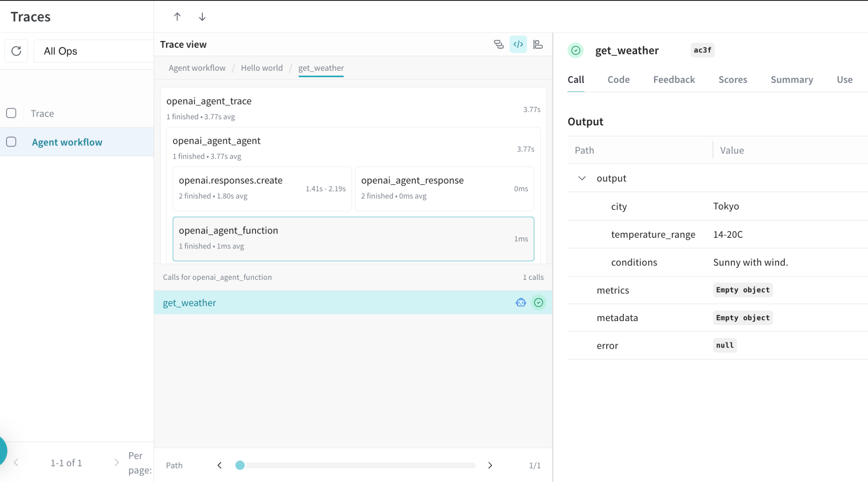Click the '1-1 of 1' pagination text
Screen dimensions: 868x482
[66, 463]
